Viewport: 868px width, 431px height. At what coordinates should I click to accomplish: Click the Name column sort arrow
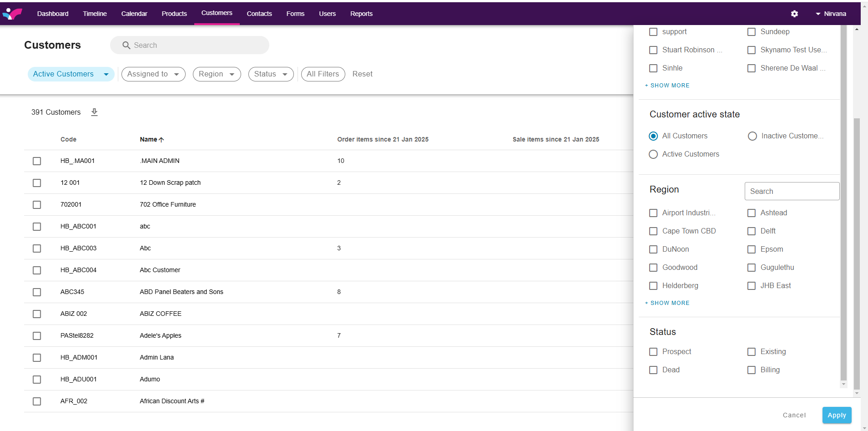pos(161,140)
